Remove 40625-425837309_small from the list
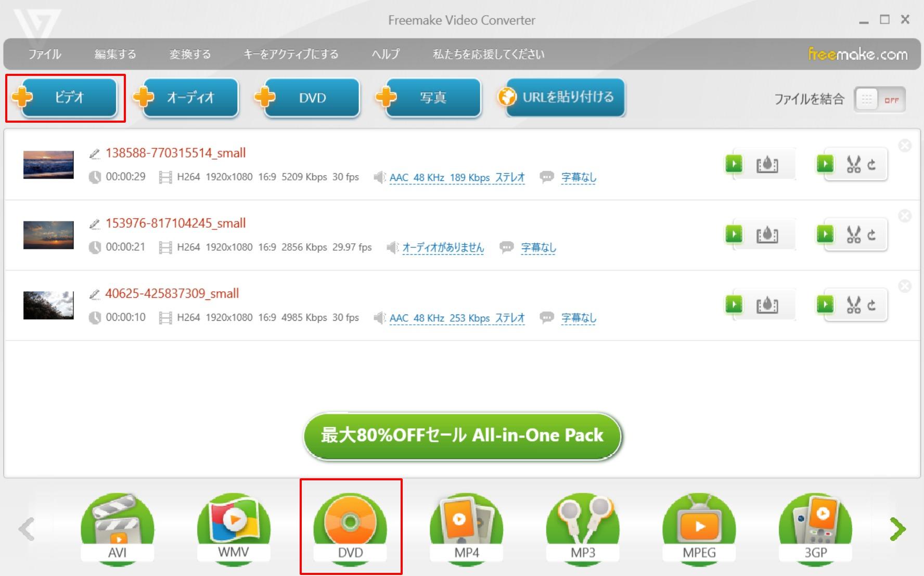 905,286
